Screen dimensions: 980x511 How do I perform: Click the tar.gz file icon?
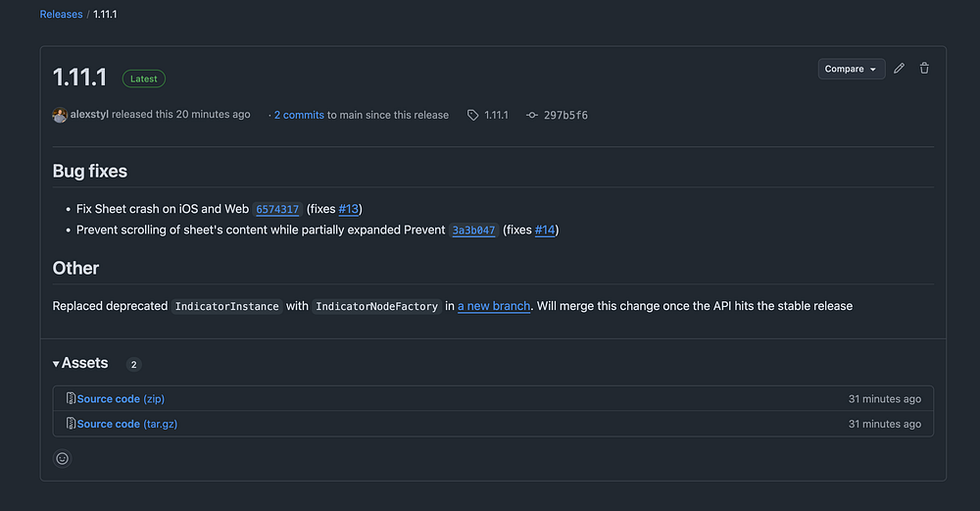click(x=71, y=424)
